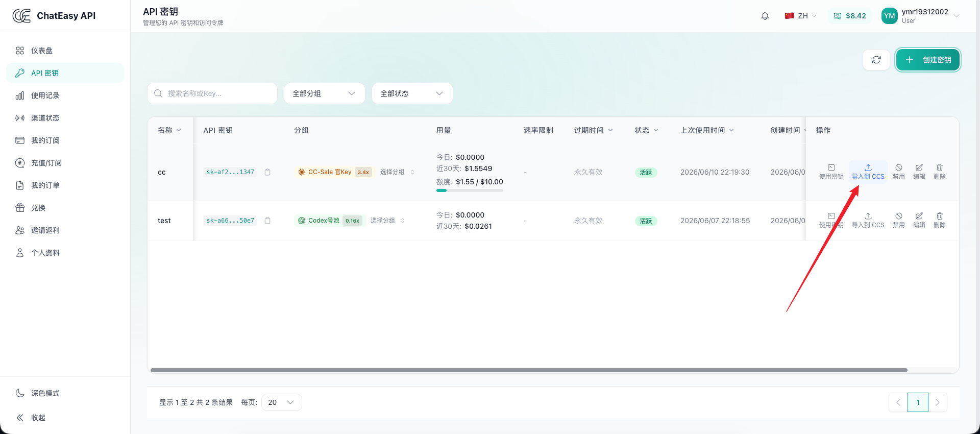The height and width of the screenshot is (434, 980).
Task: Open 我的订单 orders page
Action: coord(65,185)
